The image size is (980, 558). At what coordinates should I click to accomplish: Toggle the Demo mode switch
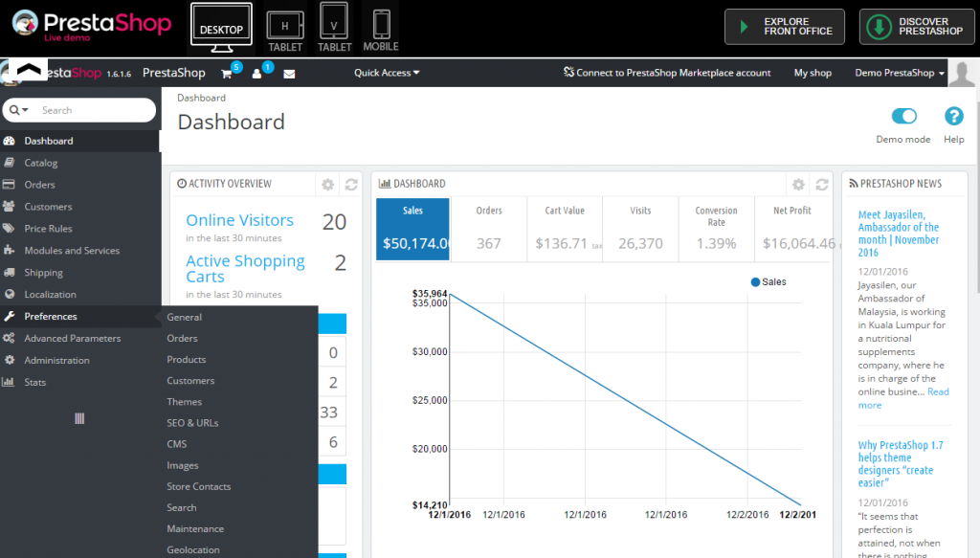point(903,116)
